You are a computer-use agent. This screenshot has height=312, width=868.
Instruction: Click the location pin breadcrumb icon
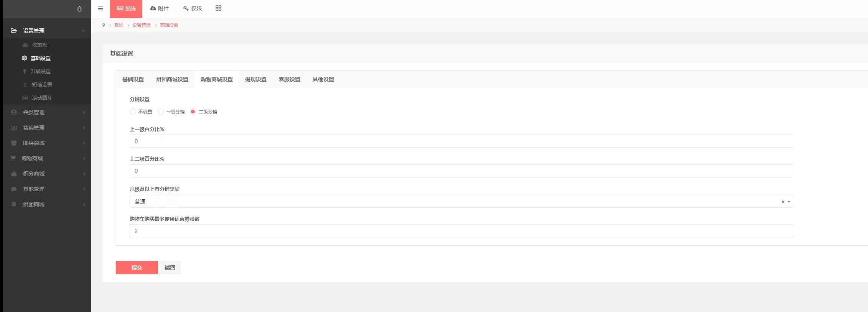coord(104,25)
